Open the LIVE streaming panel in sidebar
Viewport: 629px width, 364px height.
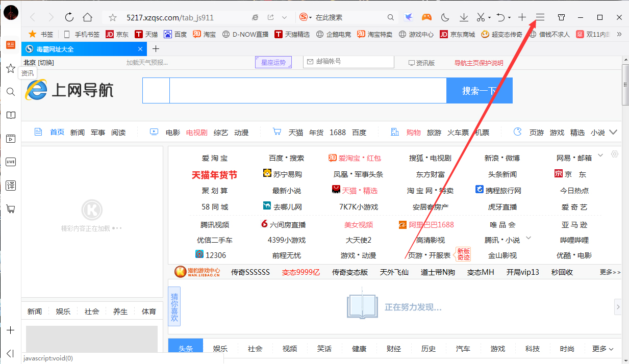10,162
